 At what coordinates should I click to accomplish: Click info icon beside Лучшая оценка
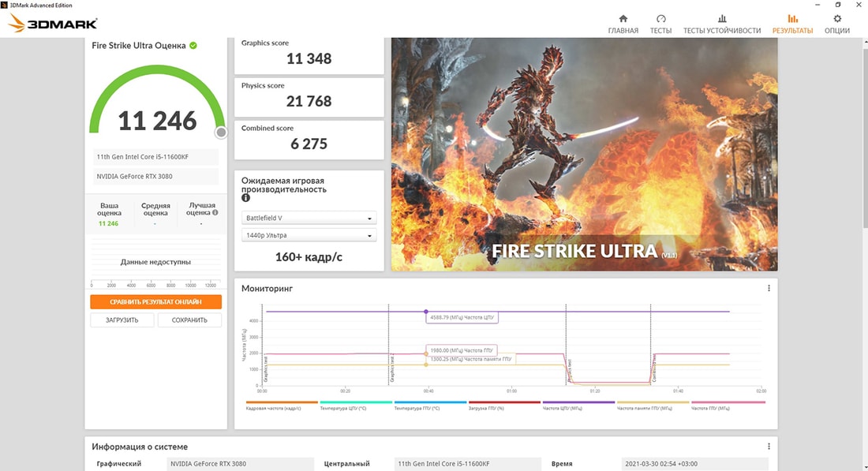[x=213, y=213]
